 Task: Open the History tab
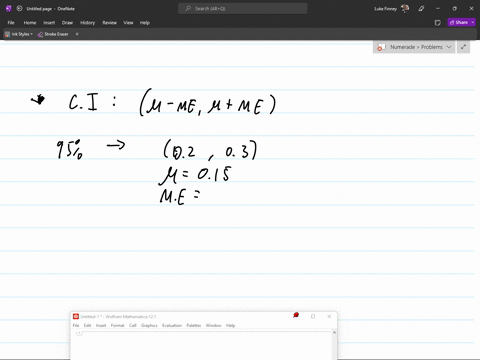pos(87,23)
